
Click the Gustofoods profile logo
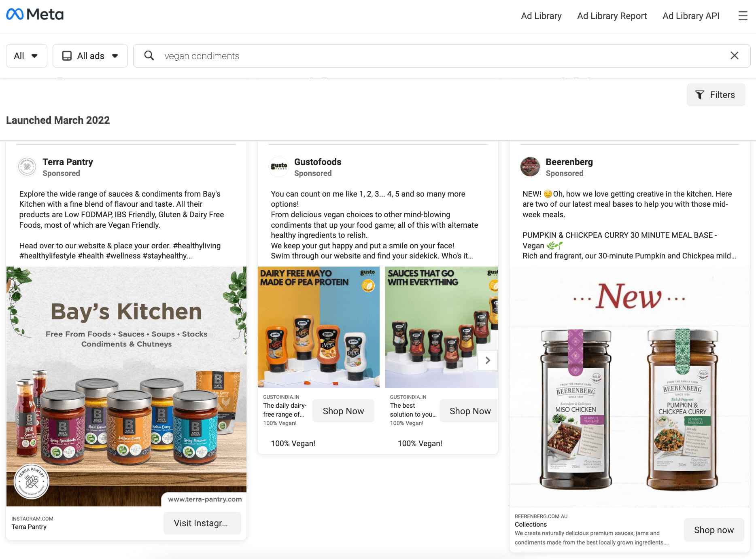tap(279, 167)
